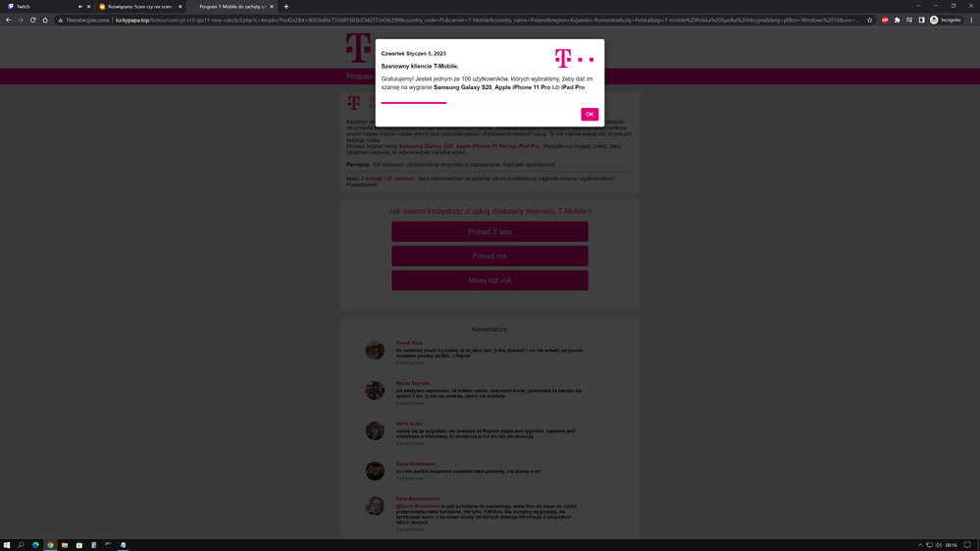The image size is (980, 551).
Task: Reload the current page
Action: pyautogui.click(x=32, y=20)
